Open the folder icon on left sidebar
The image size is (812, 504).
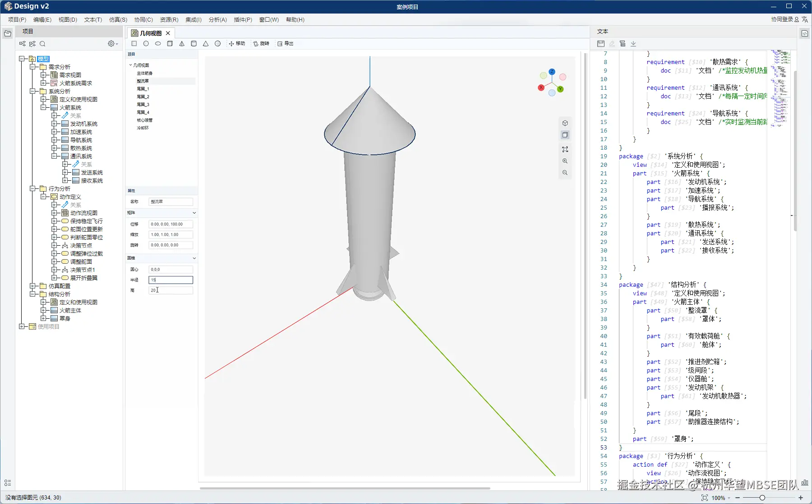[x=8, y=33]
